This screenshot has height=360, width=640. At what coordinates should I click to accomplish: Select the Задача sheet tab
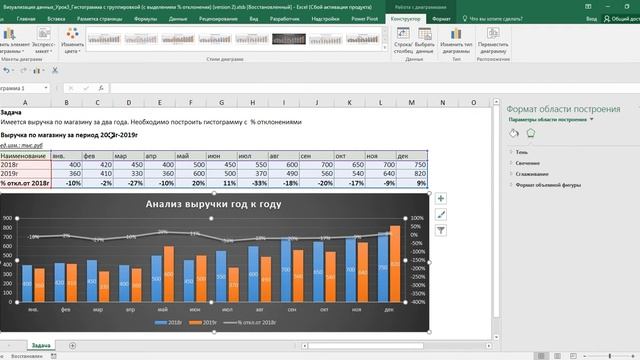point(41,346)
